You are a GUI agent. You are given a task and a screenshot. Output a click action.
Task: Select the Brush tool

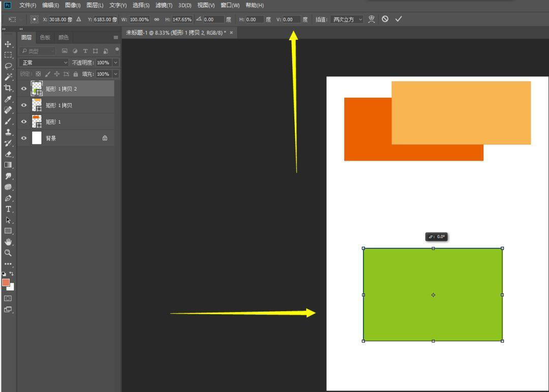point(8,121)
